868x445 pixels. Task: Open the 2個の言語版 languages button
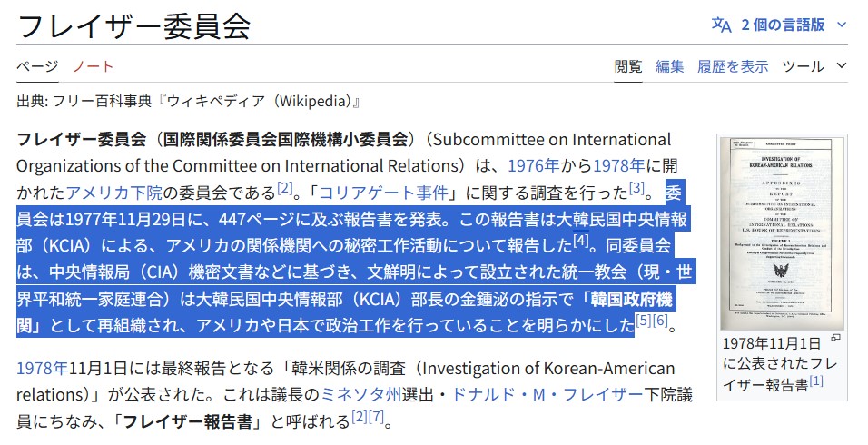point(779,25)
